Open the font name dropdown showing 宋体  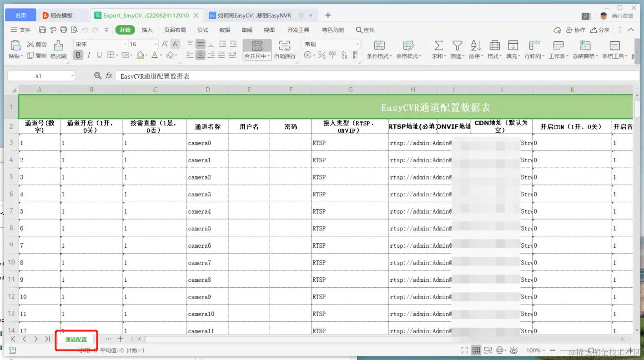(x=126, y=44)
